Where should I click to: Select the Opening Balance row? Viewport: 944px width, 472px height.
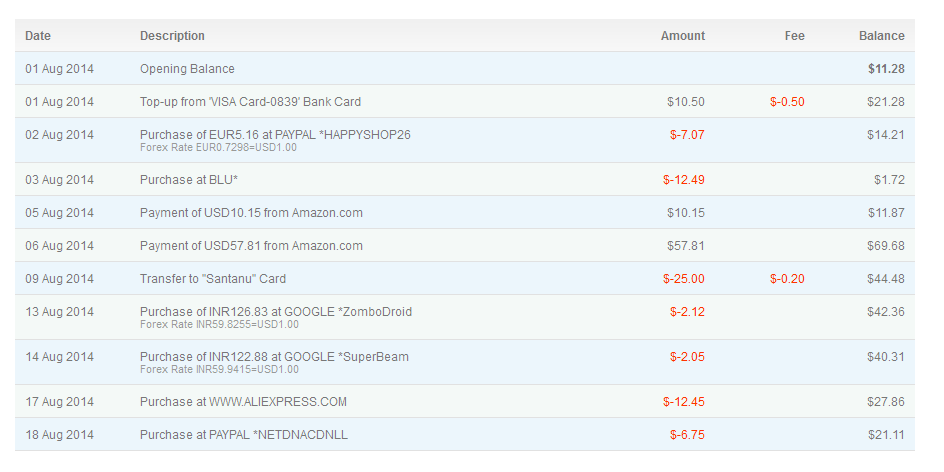tap(187, 69)
